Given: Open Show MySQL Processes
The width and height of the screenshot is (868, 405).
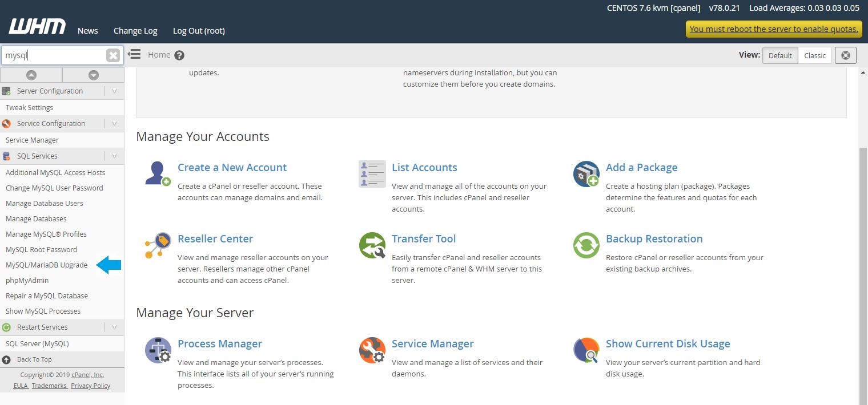Looking at the screenshot, I should 43,311.
